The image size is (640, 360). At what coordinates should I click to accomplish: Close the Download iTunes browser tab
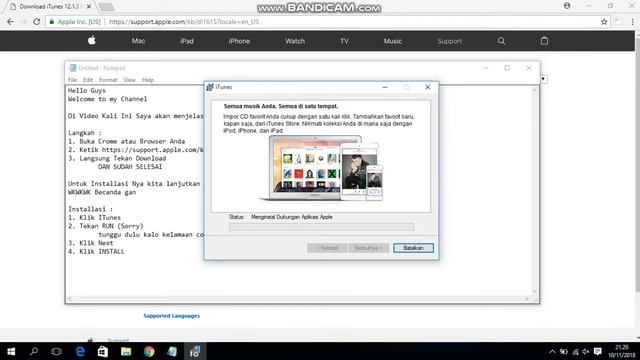click(89, 7)
